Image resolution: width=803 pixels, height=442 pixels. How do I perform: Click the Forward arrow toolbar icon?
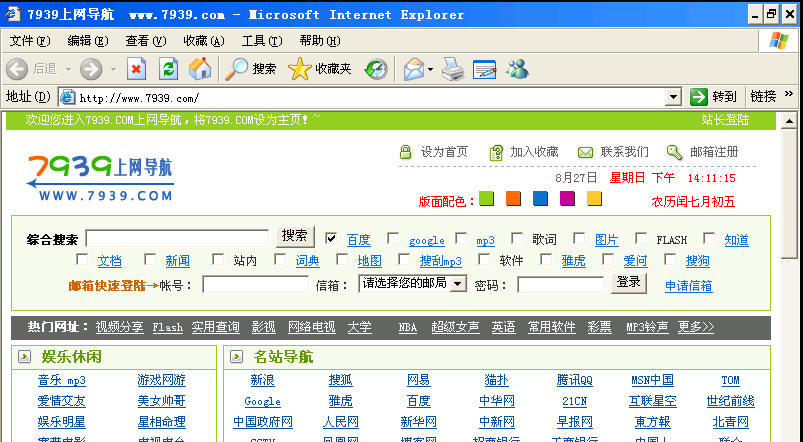pyautogui.click(x=91, y=69)
